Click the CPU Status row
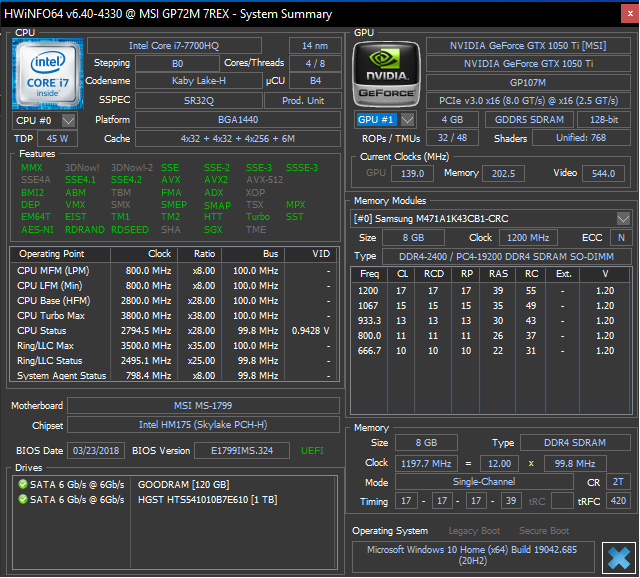This screenshot has height=578, width=640. coord(174,331)
